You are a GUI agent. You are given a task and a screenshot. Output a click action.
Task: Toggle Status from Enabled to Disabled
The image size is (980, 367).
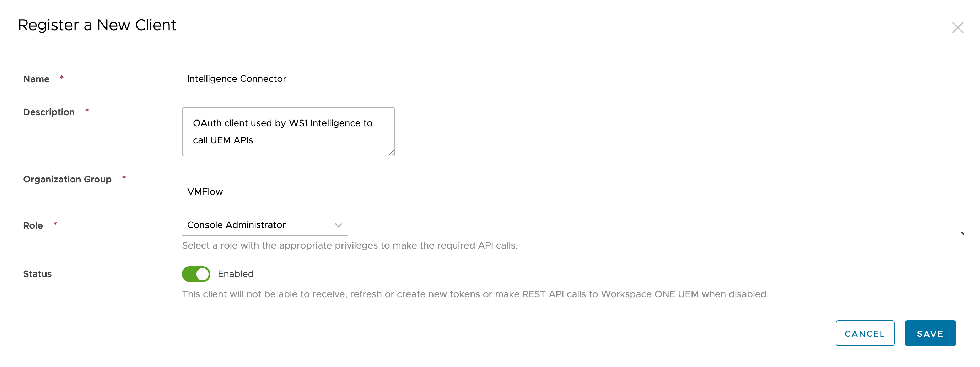point(195,274)
